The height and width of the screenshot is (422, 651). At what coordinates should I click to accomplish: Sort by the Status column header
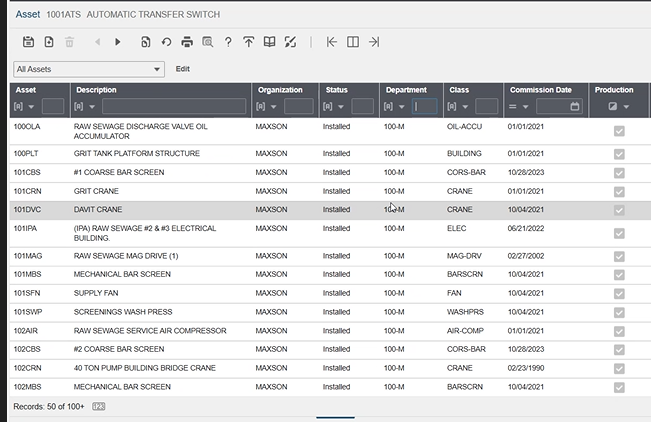coord(336,90)
